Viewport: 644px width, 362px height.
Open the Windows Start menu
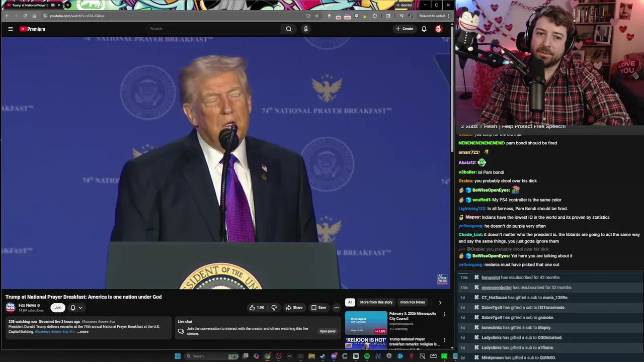point(178,356)
